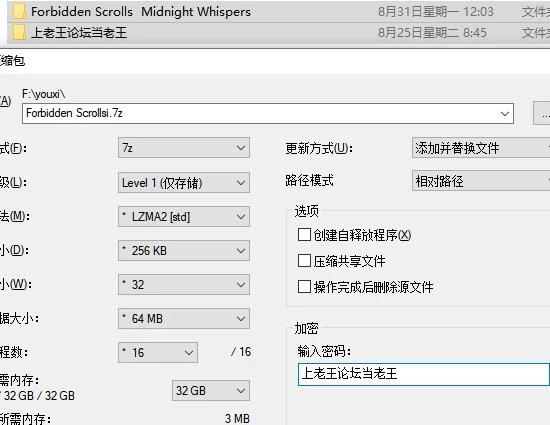Enable 操作完成后删除源文件 checkbox
Screen dimensions: 550x425
pos(304,286)
